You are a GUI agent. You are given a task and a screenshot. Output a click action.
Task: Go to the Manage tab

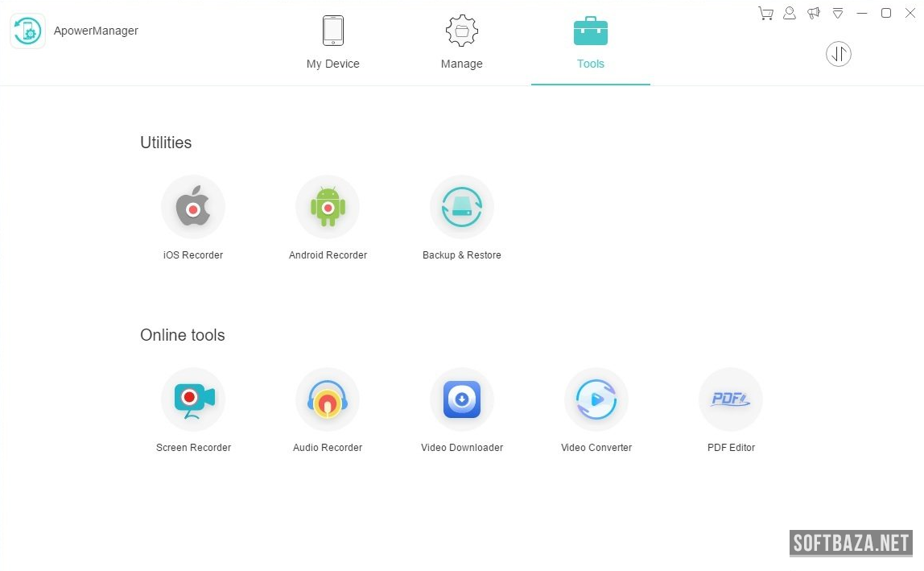point(462,43)
